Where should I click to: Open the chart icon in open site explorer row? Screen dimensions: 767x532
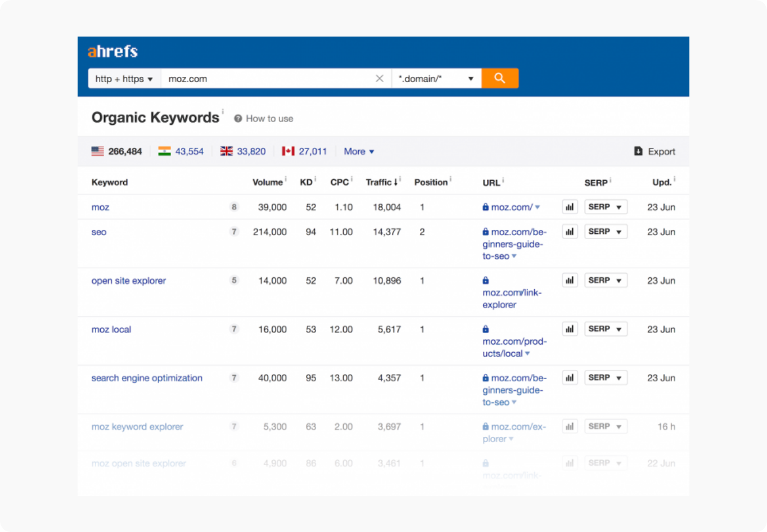pyautogui.click(x=570, y=280)
